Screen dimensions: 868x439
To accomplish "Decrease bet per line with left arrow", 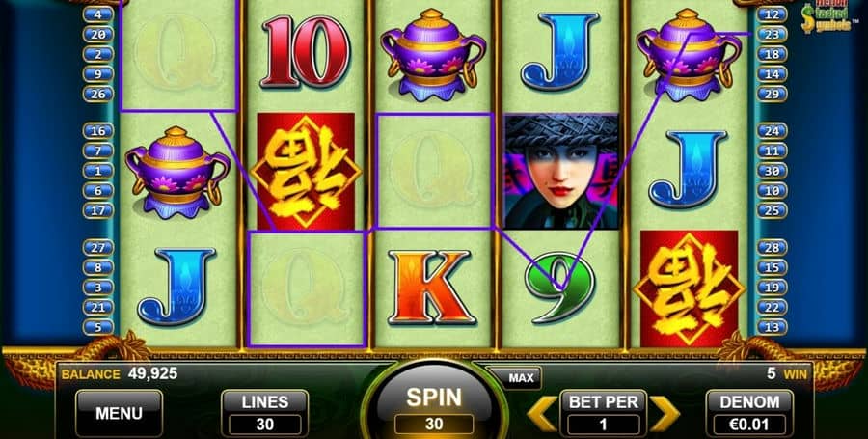I will 541,414.
